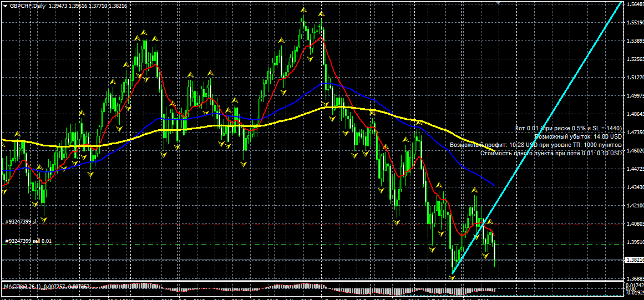The height and width of the screenshot is (300, 644).
Task: Click the 1.47350 value on the price axis
Action: point(635,132)
